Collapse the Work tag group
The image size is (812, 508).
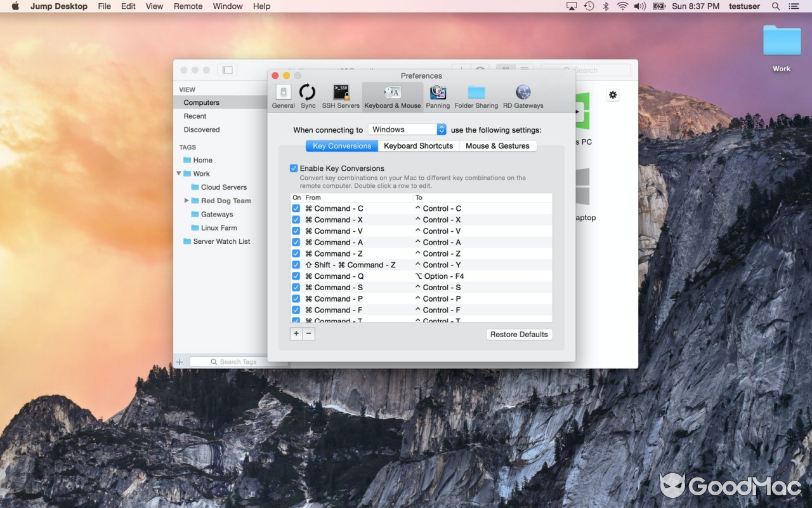pos(178,173)
